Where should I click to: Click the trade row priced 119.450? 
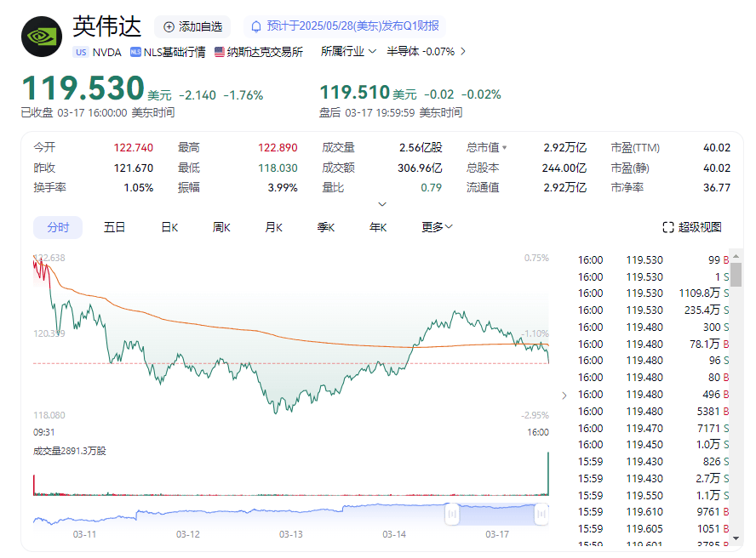(x=653, y=445)
